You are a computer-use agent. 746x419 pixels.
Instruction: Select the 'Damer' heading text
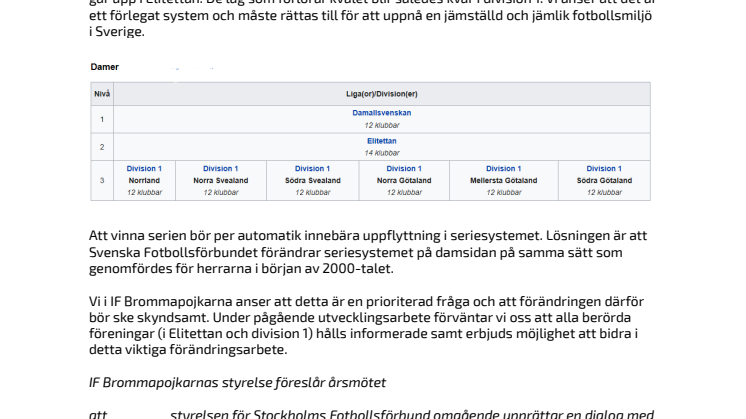point(105,67)
